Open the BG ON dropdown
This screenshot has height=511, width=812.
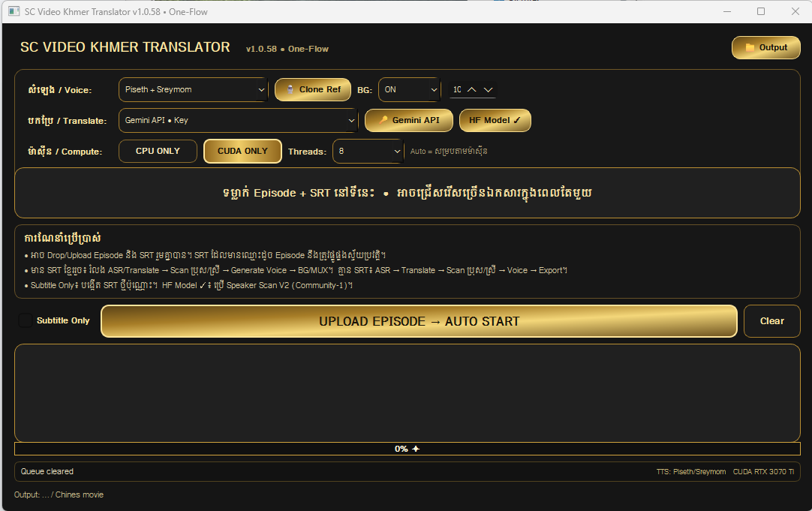pyautogui.click(x=410, y=89)
